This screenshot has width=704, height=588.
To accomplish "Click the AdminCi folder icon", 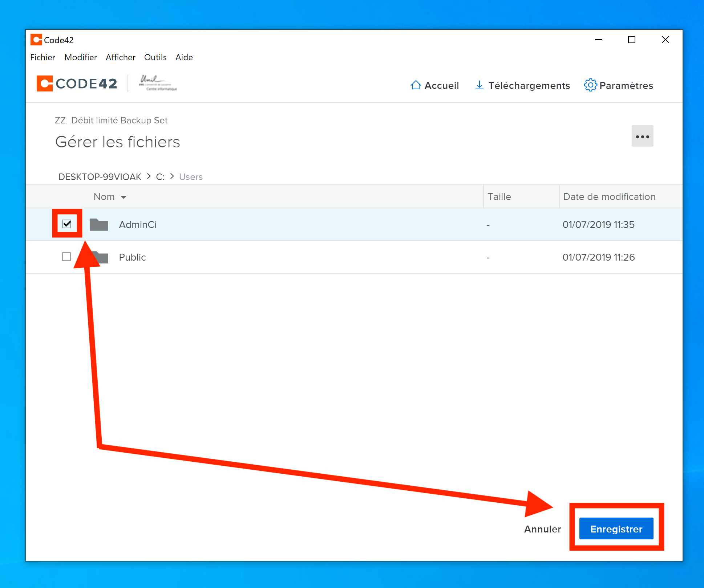I will (99, 225).
